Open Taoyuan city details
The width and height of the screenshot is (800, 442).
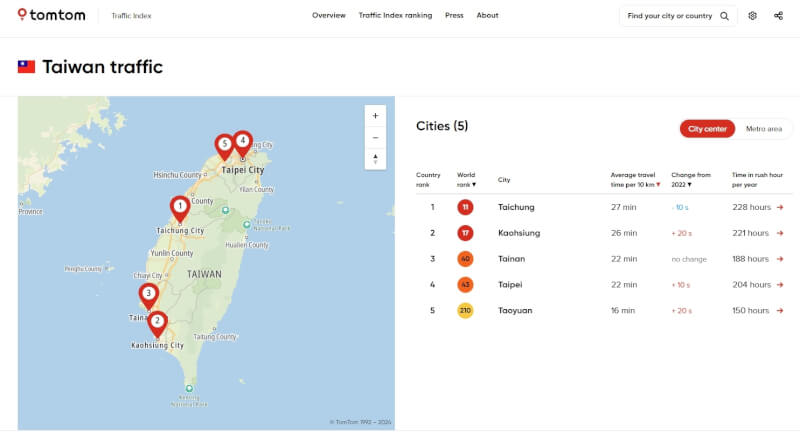515,310
